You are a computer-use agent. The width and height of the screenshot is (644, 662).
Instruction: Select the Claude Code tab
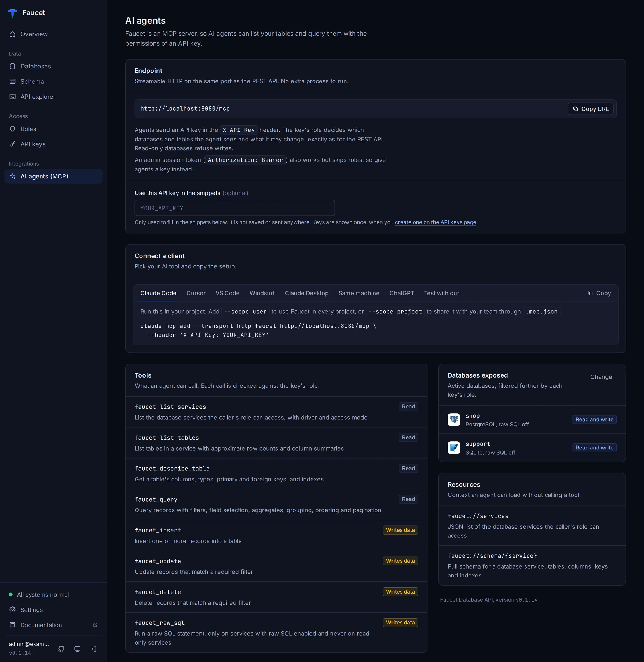(158, 293)
